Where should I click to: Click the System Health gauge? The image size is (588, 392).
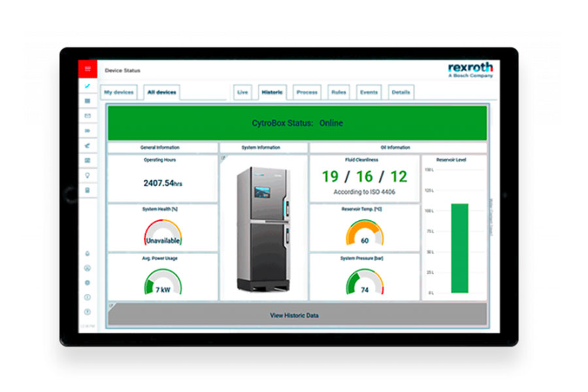coord(163,232)
